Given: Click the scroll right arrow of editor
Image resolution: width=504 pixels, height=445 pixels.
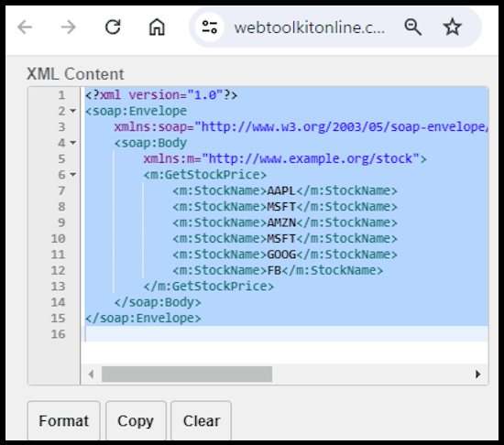Looking at the screenshot, I should [478, 374].
